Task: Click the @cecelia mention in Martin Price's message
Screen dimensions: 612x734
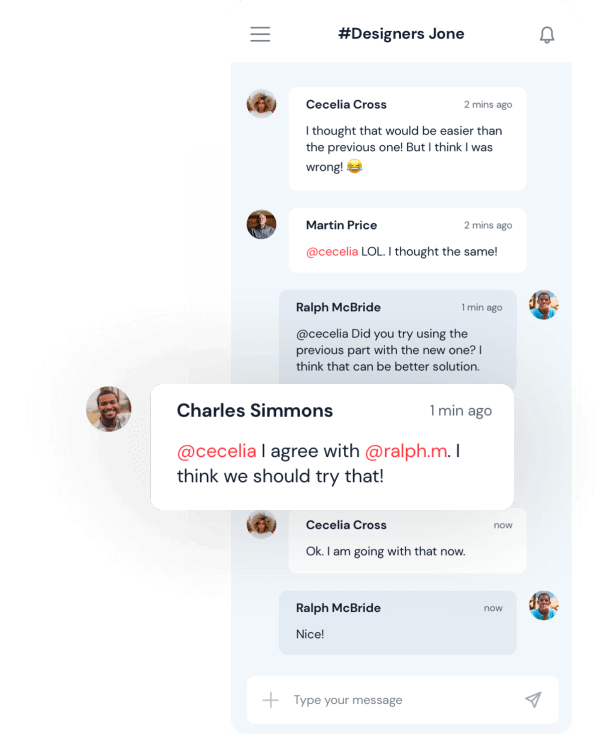Action: tap(332, 252)
